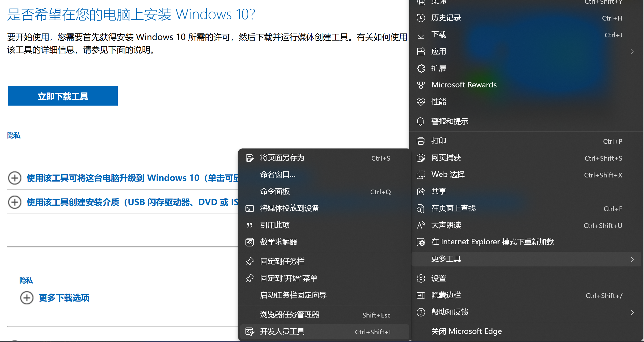Click the Extensions puzzle icon
This screenshot has width=644, height=342.
pyautogui.click(x=421, y=68)
